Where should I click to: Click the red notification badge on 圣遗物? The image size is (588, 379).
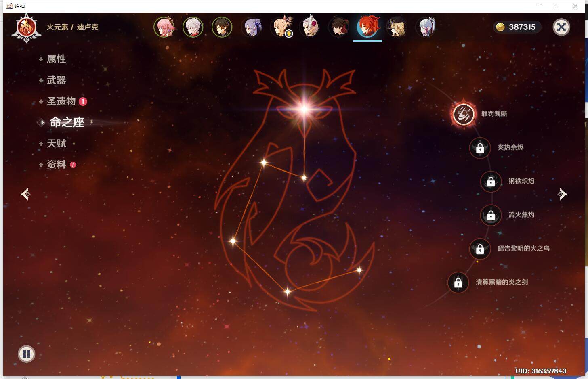click(x=83, y=101)
